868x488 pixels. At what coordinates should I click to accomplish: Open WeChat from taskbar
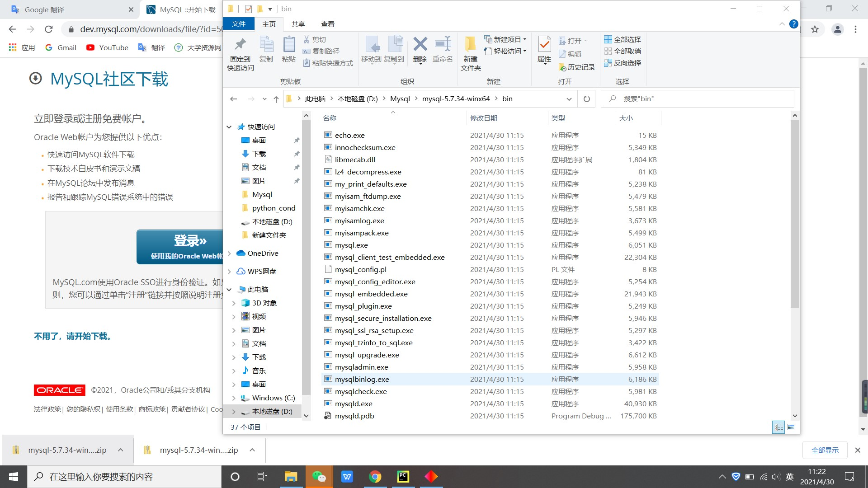click(x=319, y=477)
